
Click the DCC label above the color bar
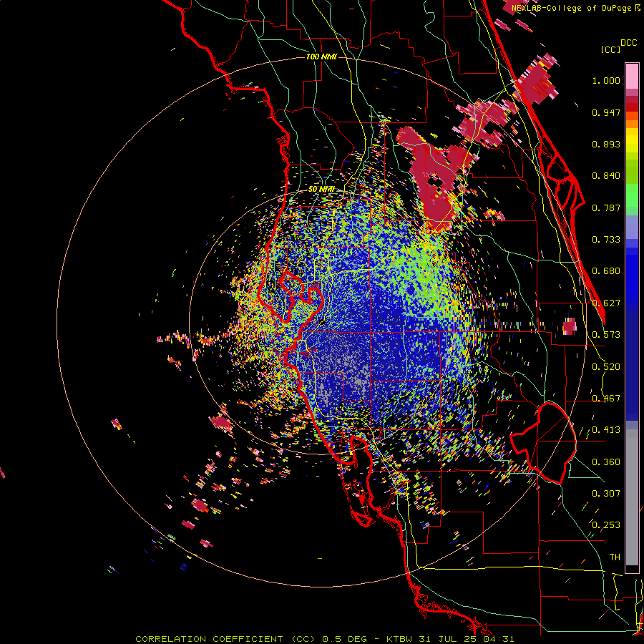point(628,43)
